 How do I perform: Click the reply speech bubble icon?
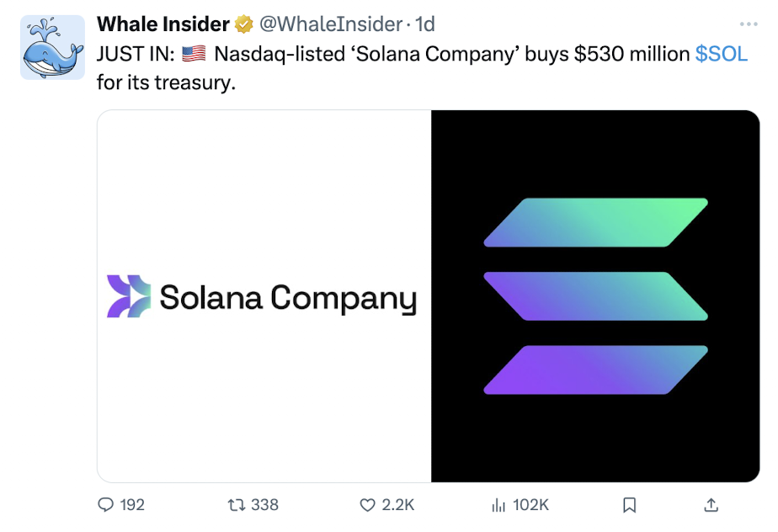(x=106, y=505)
